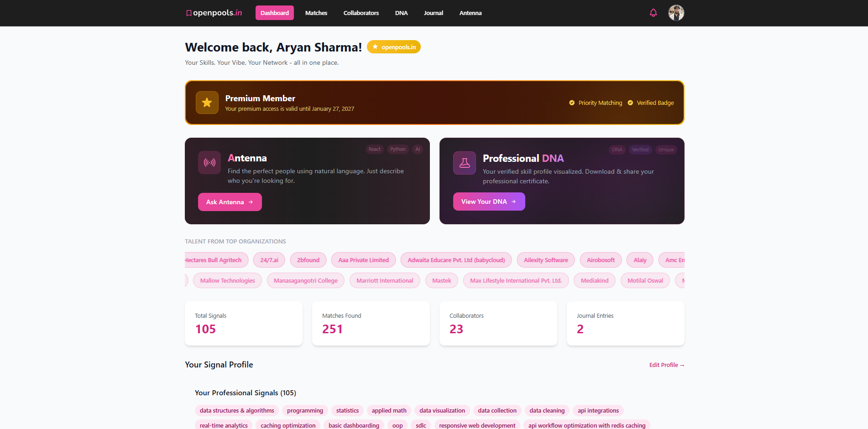Click the Premium Member star icon
This screenshot has width=868, height=429.
pyautogui.click(x=207, y=103)
